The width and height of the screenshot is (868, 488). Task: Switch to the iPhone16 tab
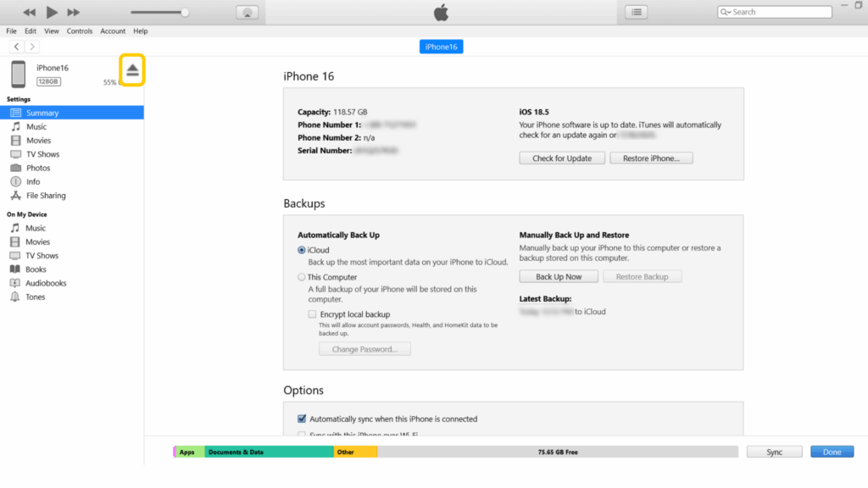coord(441,47)
